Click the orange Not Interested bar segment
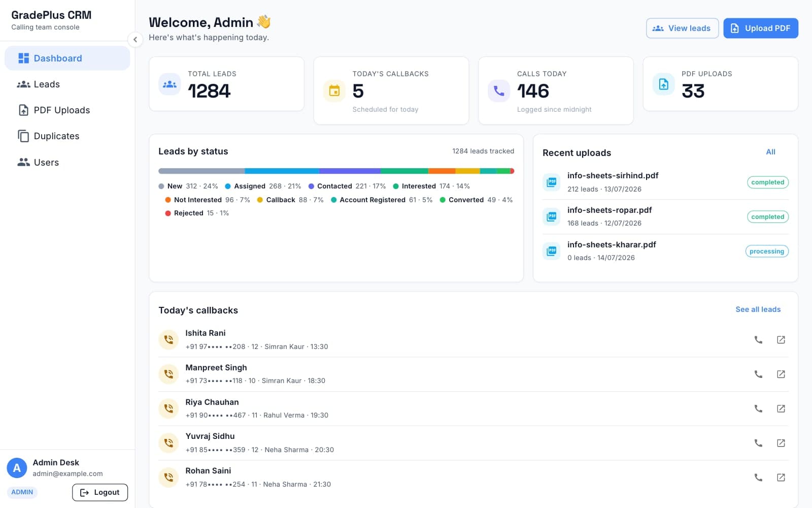Viewport: 812px width, 508px height. coord(442,171)
